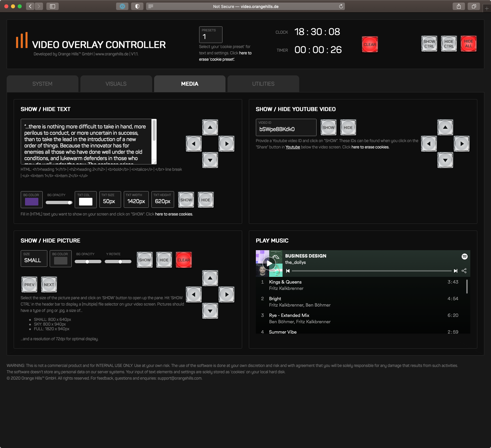Open the picture SIZE selector showing SMALL
The width and height of the screenshot is (491, 448).
[34, 259]
